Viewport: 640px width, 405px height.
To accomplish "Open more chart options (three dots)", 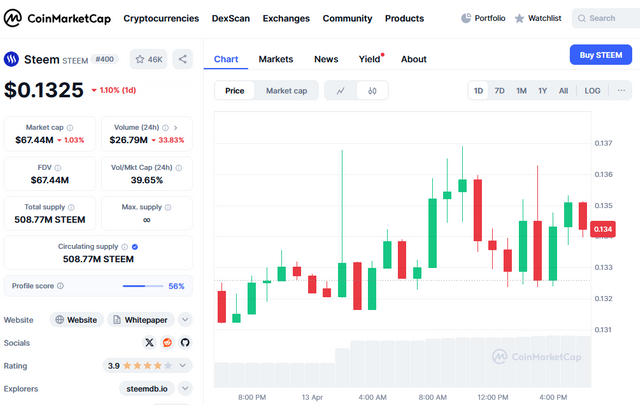I will pos(621,91).
